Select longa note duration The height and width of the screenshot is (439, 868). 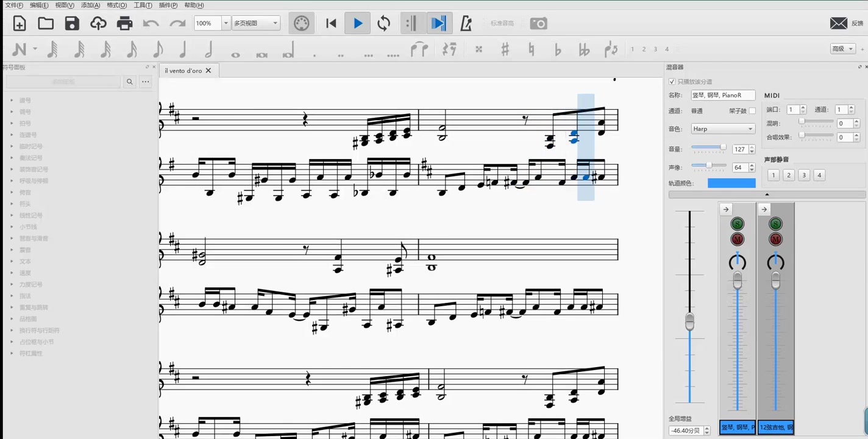(x=288, y=50)
